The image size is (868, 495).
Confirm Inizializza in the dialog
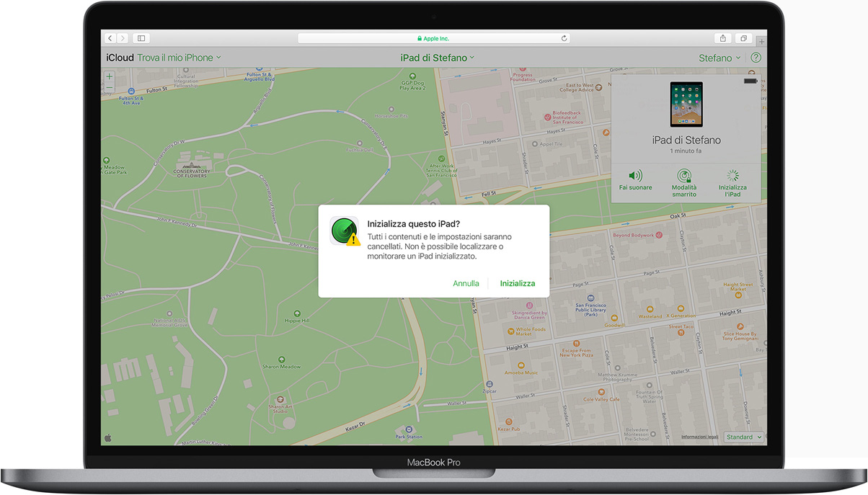(x=518, y=283)
